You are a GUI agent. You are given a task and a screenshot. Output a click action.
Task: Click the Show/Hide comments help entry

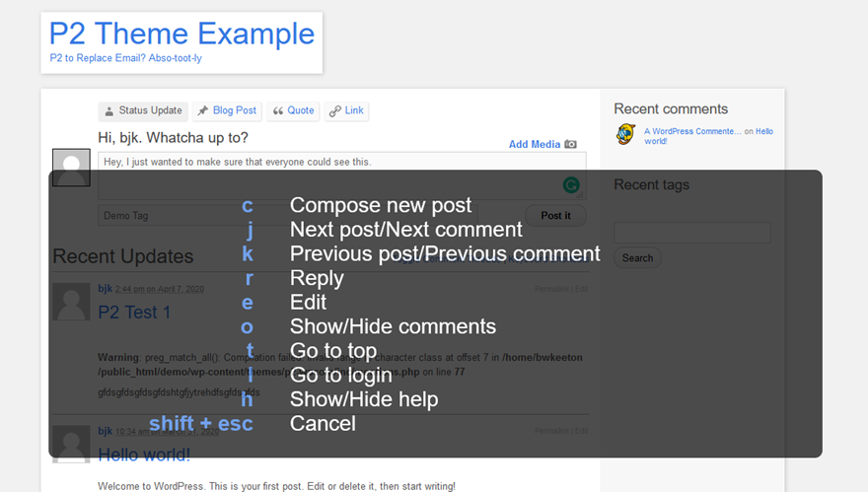click(x=393, y=326)
